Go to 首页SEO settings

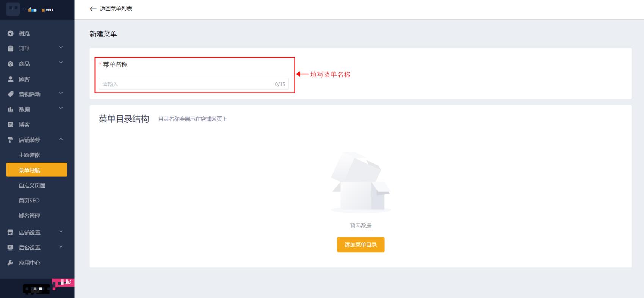(x=29, y=201)
